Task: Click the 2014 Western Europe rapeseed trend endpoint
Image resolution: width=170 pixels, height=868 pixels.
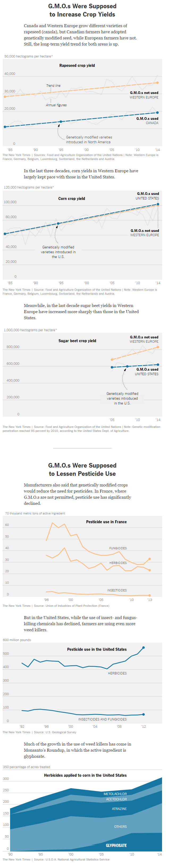Action: pyautogui.click(x=157, y=83)
